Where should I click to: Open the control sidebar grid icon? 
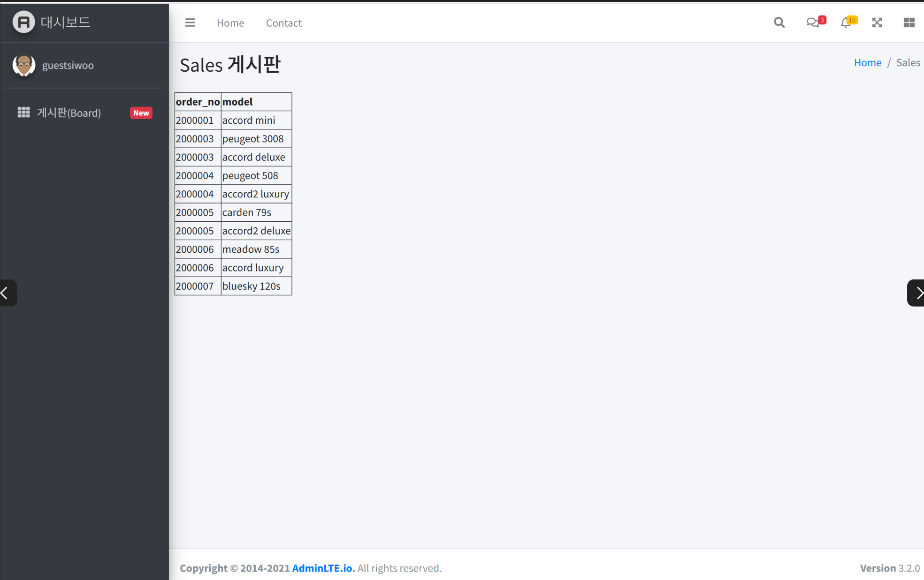[909, 23]
